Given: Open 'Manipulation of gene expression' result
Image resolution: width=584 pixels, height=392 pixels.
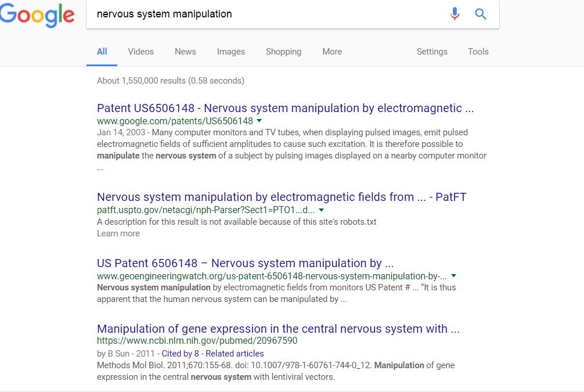Looking at the screenshot, I should tap(278, 329).
